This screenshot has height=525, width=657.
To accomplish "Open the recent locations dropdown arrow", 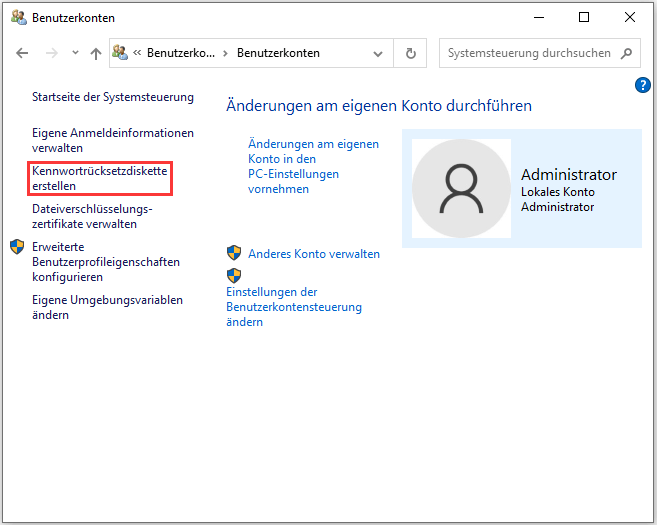I will click(x=73, y=53).
